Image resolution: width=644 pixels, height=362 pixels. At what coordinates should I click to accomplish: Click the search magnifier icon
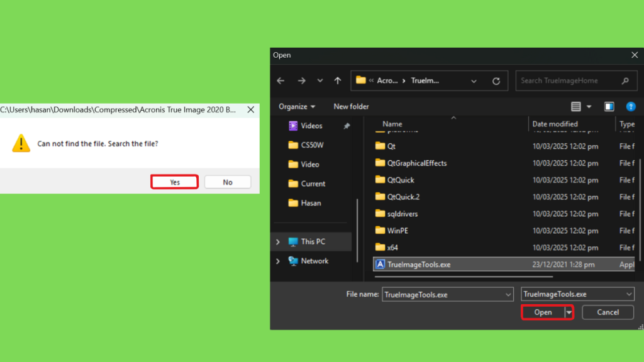626,81
